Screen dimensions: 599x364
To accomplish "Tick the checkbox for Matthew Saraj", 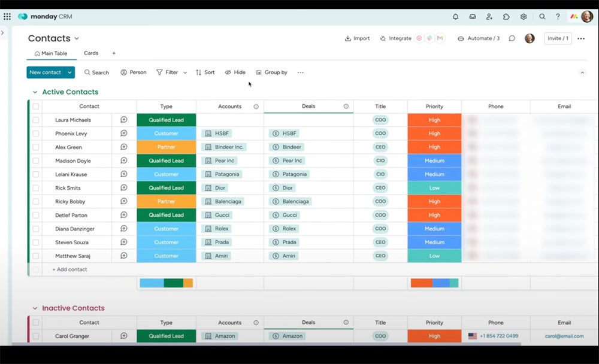I will click(35, 256).
